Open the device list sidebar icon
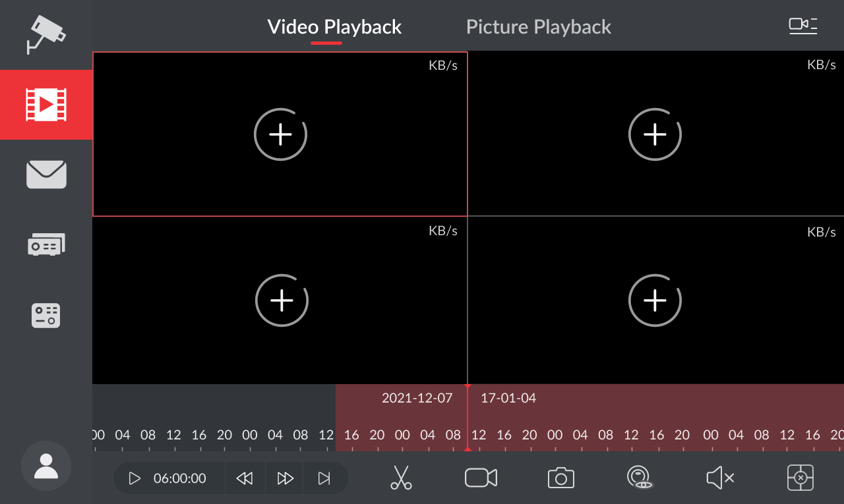 point(46,245)
